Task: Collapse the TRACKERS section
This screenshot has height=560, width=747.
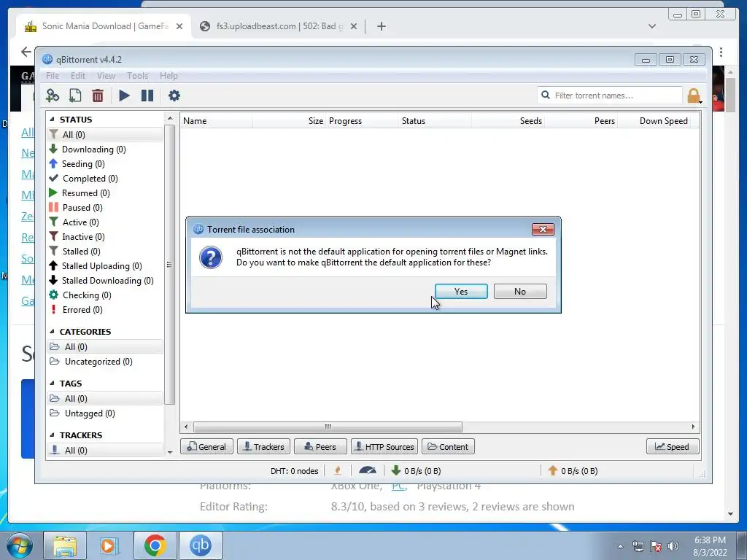Action: tap(52, 435)
